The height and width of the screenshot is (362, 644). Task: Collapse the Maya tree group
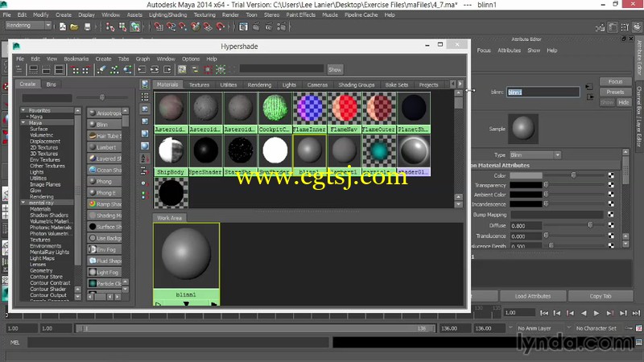pos(23,123)
